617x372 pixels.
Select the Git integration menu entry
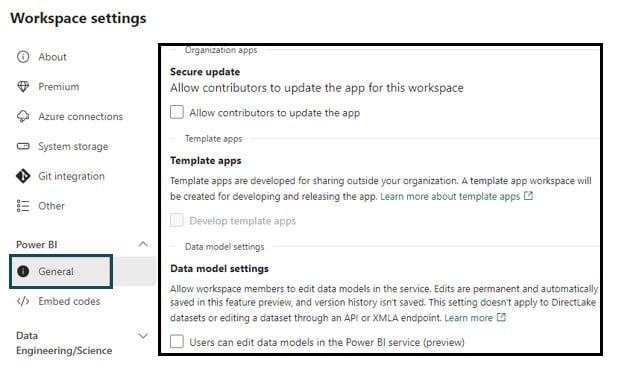click(x=71, y=176)
